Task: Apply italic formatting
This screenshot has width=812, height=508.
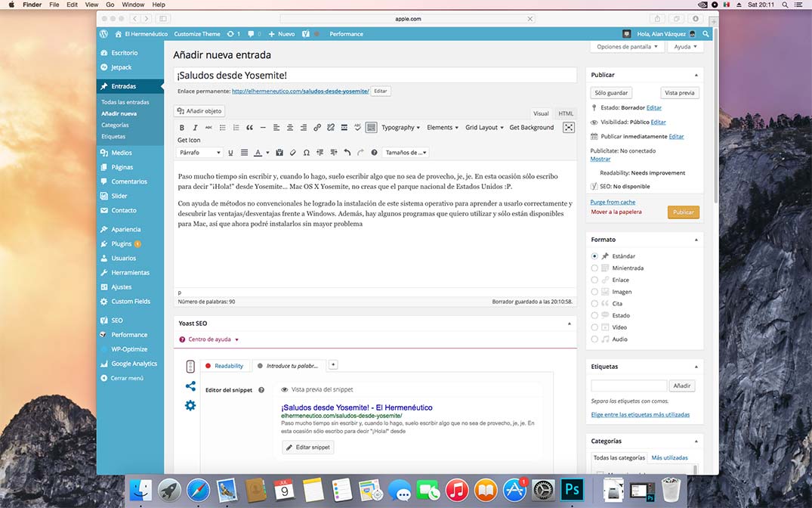Action: [x=195, y=128]
